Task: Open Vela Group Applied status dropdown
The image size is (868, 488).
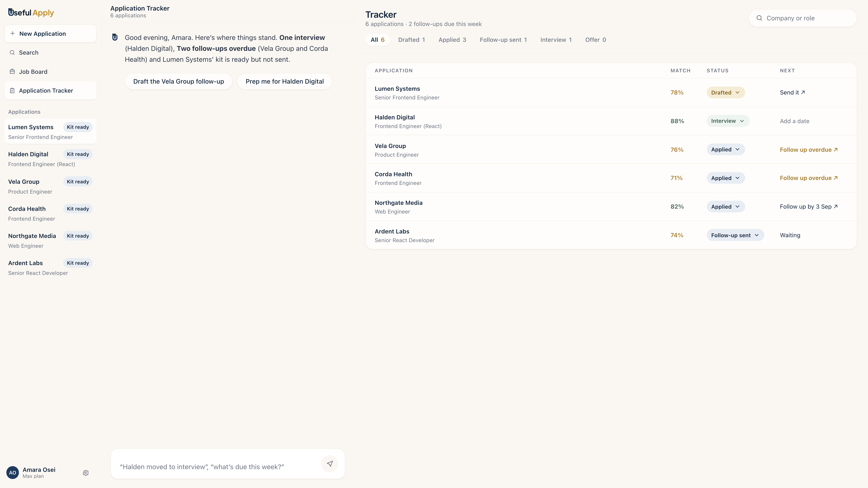Action: coord(725,149)
